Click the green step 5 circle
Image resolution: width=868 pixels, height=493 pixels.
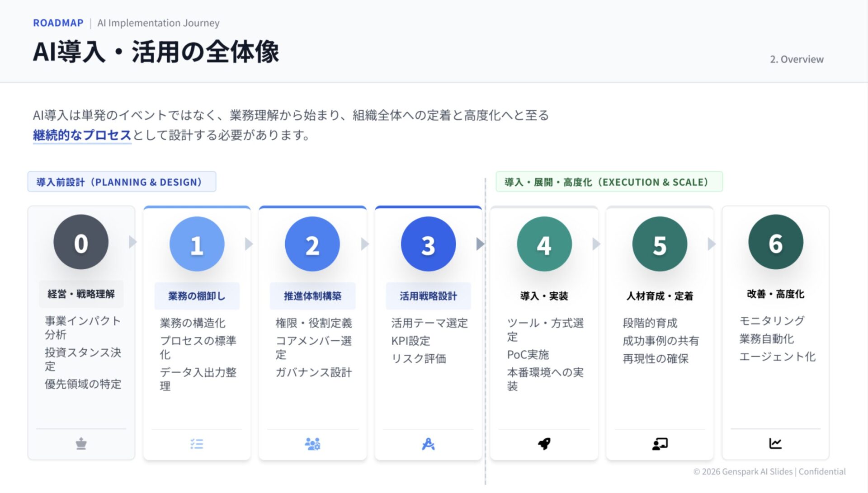(x=660, y=244)
